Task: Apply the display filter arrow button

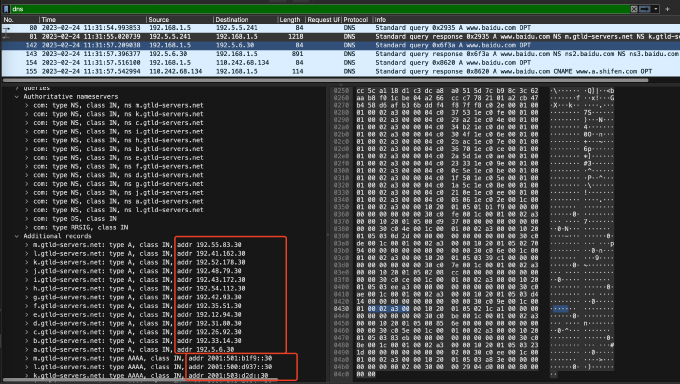Action: (645, 9)
